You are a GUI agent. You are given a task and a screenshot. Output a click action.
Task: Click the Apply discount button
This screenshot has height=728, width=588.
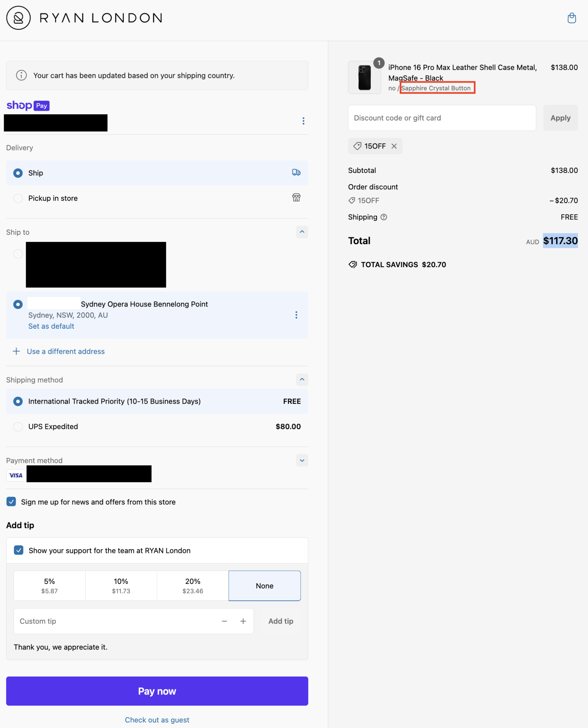click(560, 118)
